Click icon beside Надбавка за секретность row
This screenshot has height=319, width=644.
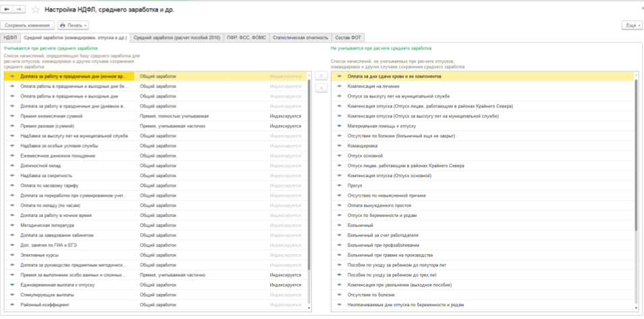pyautogui.click(x=12, y=176)
